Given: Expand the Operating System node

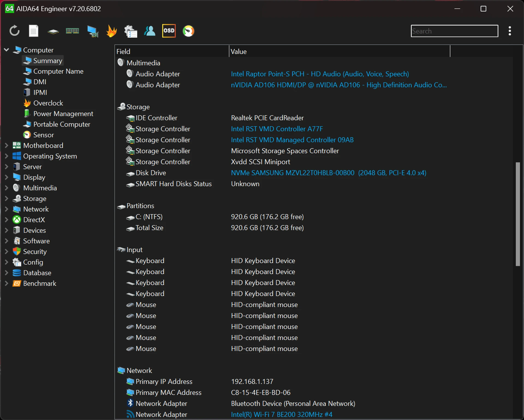Looking at the screenshot, I should 7,156.
